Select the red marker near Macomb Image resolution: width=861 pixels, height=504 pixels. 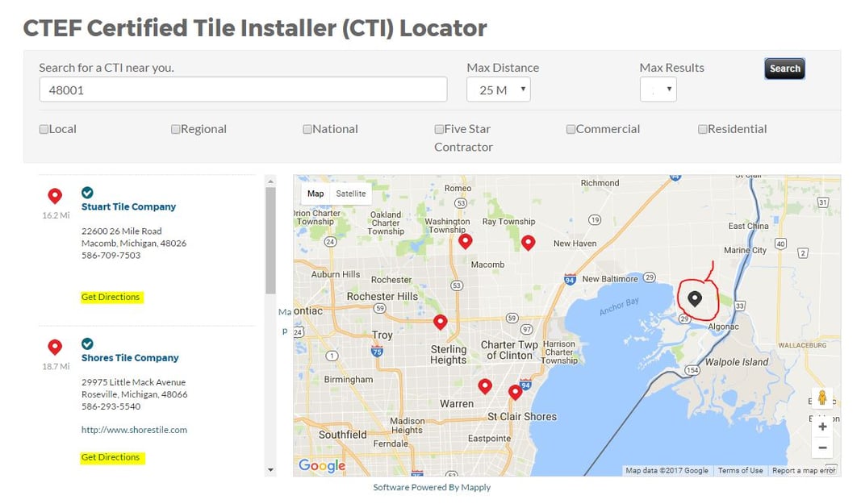tap(466, 240)
